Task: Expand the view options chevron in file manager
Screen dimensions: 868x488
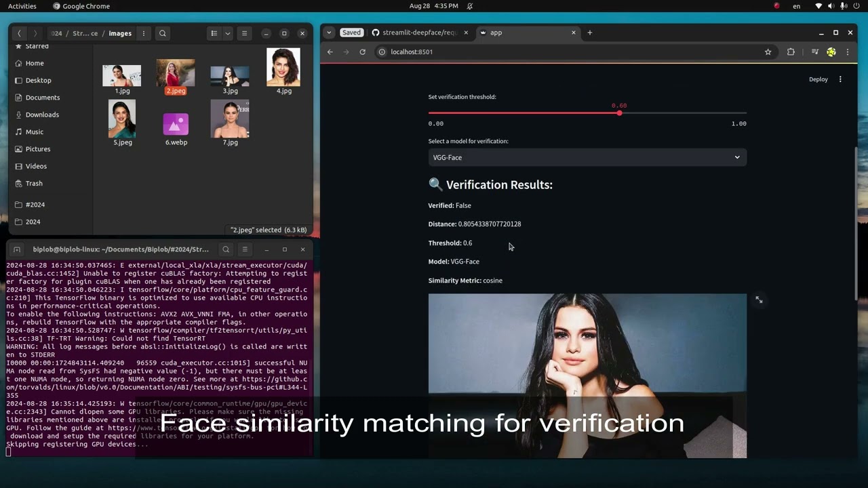Action: [x=227, y=33]
